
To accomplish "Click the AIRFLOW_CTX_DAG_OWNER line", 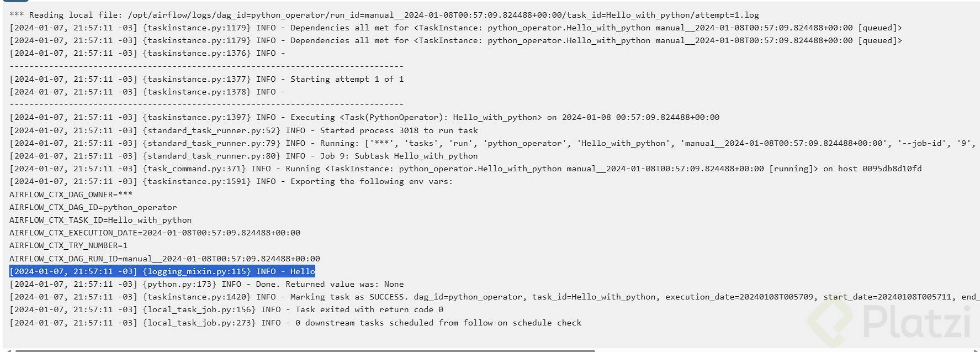I will click(71, 195).
